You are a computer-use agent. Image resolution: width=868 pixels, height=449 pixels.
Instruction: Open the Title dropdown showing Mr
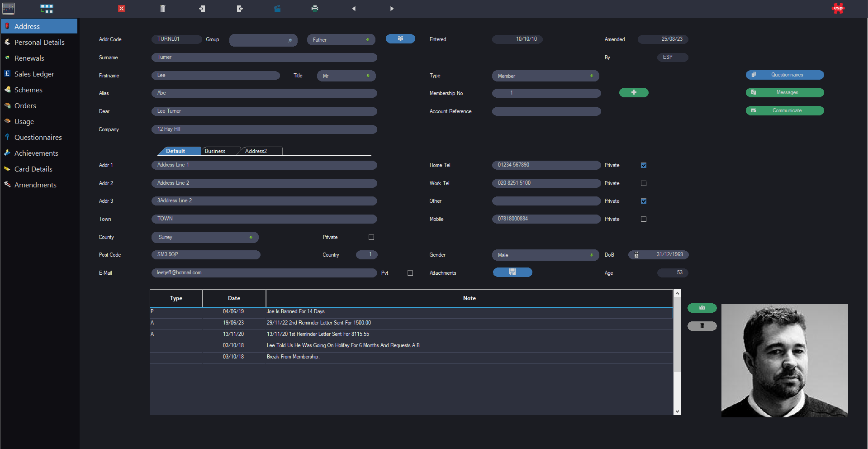point(346,76)
